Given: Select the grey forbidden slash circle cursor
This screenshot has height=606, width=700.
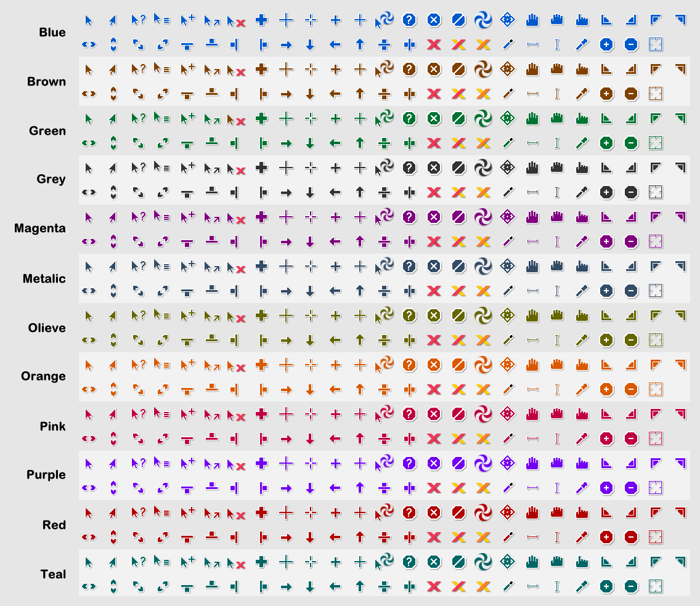Looking at the screenshot, I should click(458, 168).
